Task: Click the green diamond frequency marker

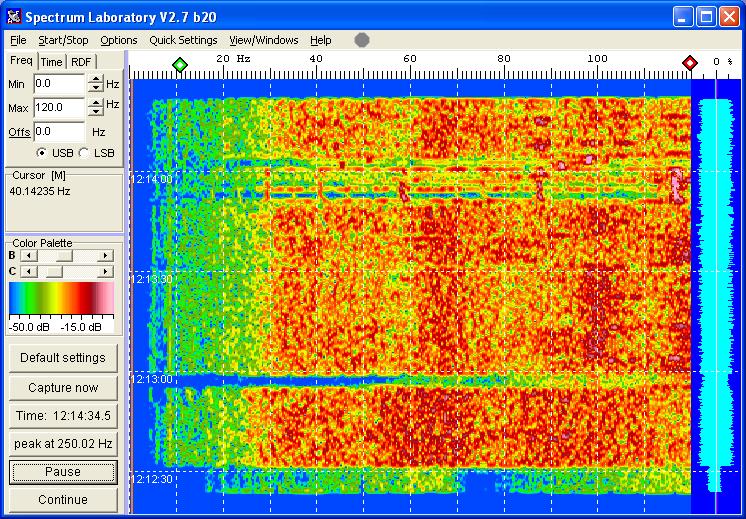Action: click(179, 64)
